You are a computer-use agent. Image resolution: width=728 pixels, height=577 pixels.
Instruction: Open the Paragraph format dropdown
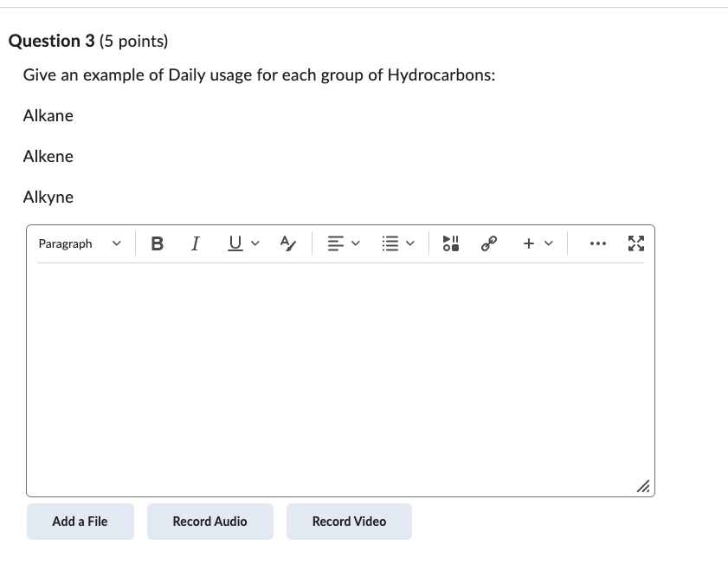coord(80,243)
